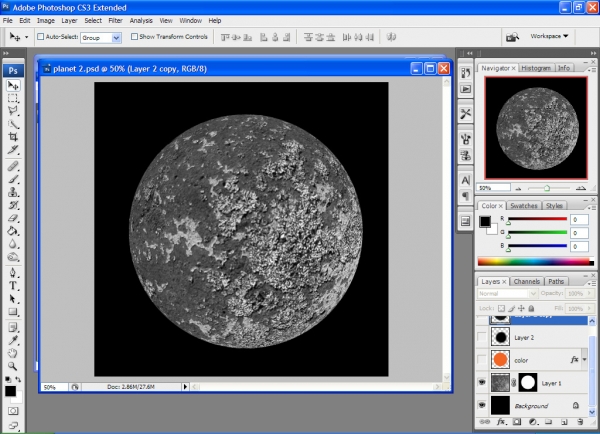Select the Pen tool
The height and width of the screenshot is (434, 600).
tap(13, 273)
